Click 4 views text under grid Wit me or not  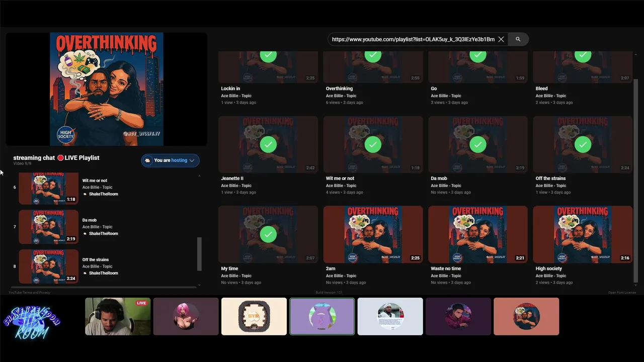coord(333,192)
